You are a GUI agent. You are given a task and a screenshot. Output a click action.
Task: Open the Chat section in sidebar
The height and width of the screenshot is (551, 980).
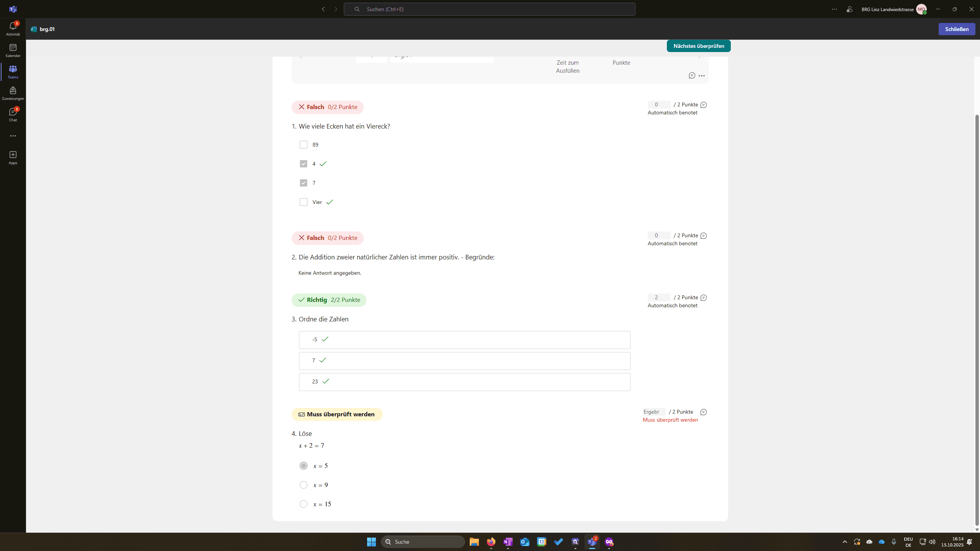[13, 114]
